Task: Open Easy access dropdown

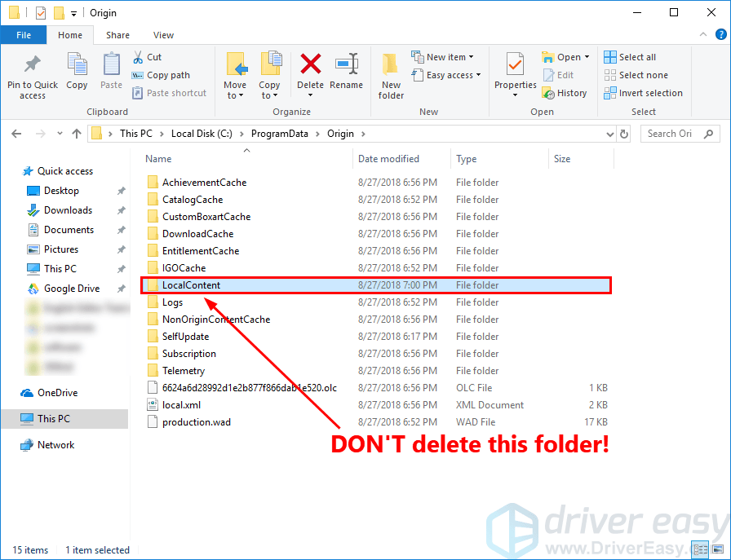Action: pyautogui.click(x=446, y=75)
